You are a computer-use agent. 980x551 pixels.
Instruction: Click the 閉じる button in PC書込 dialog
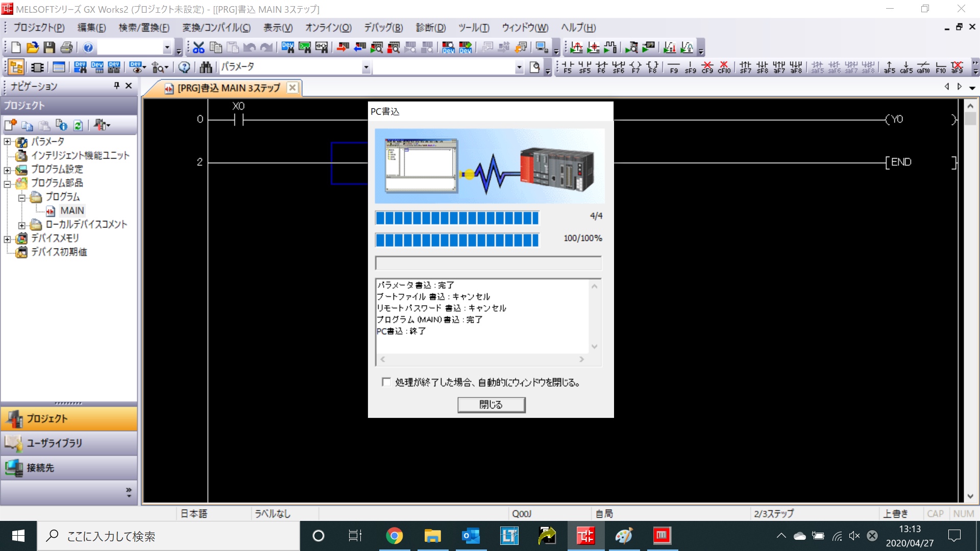point(491,405)
